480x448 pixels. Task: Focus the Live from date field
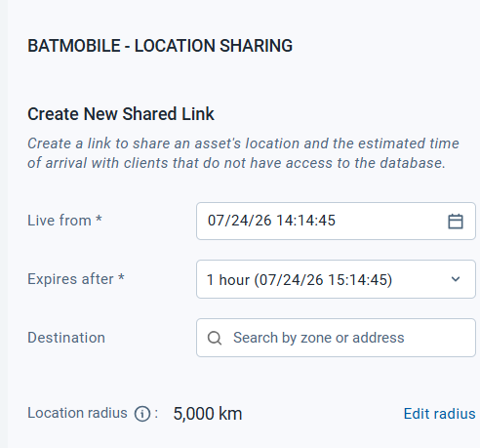click(336, 222)
